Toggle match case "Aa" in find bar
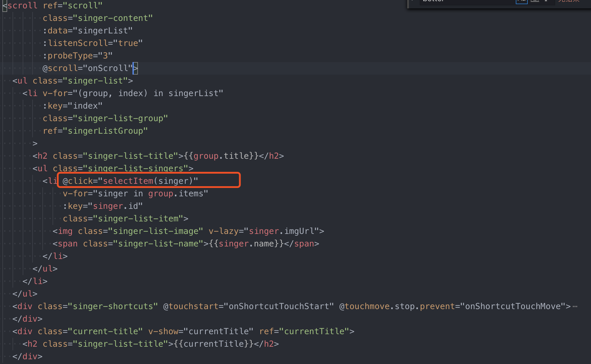The height and width of the screenshot is (364, 591). 522,1
